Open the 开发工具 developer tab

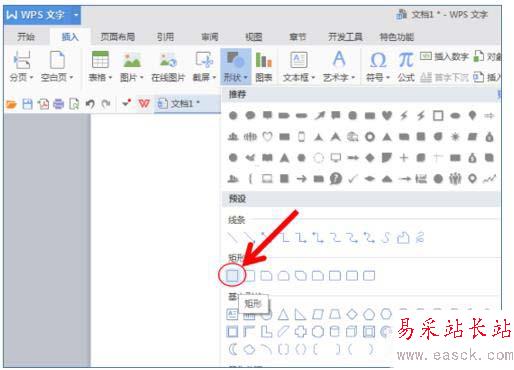pyautogui.click(x=345, y=37)
